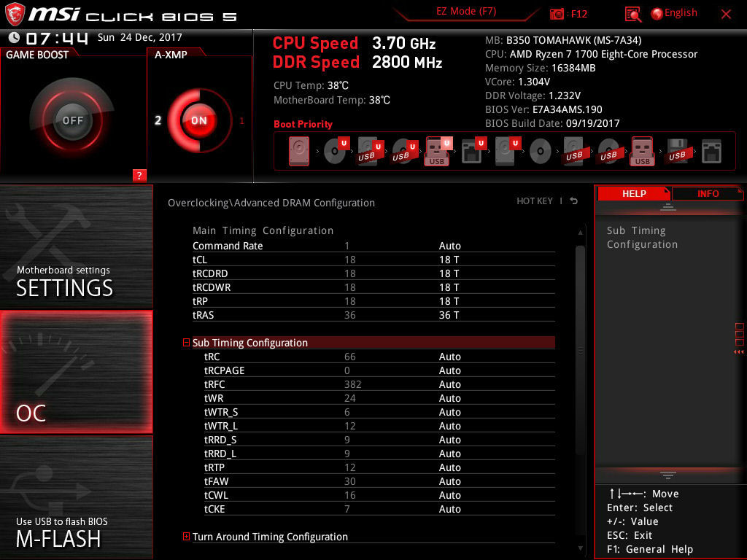Image resolution: width=747 pixels, height=560 pixels.
Task: Click the tRCDRD 18 T value field
Action: (x=449, y=273)
